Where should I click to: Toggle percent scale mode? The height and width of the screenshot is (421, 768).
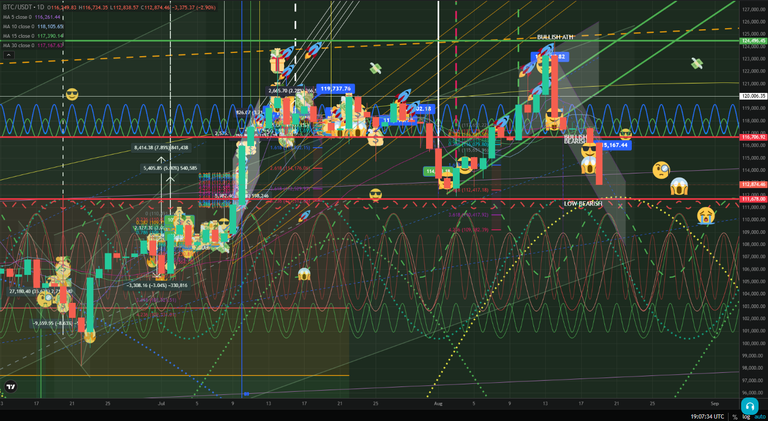tap(735, 417)
